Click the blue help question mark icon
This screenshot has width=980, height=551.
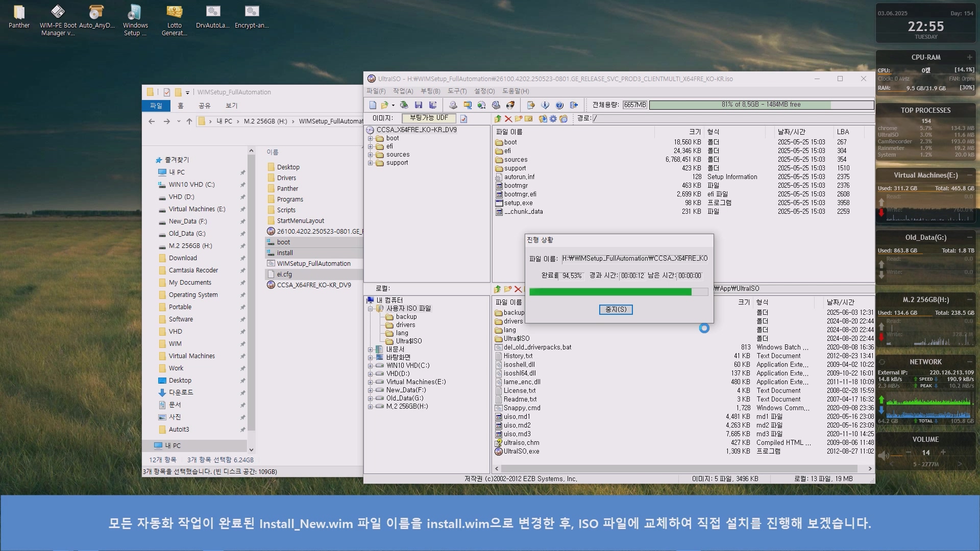(559, 105)
